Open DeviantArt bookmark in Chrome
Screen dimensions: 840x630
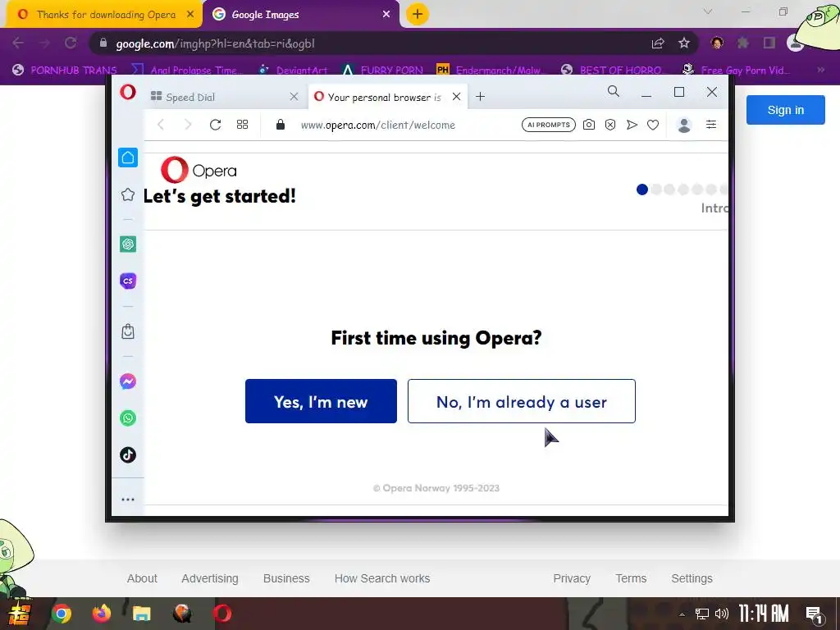coord(293,71)
